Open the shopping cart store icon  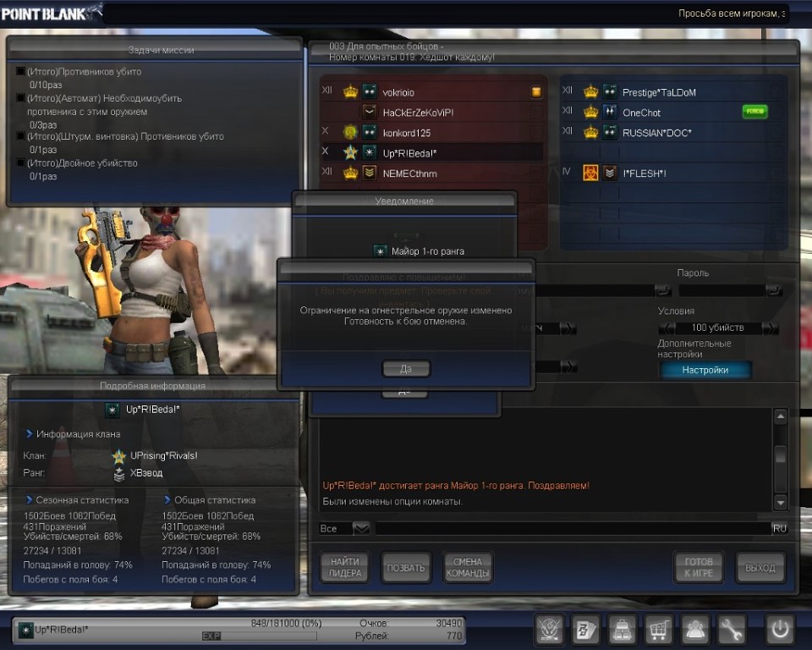(658, 630)
